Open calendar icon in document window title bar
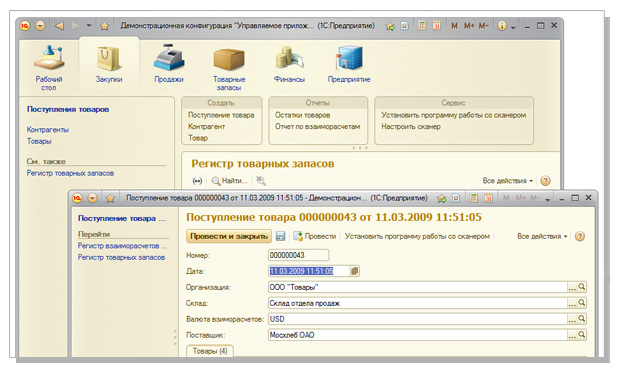 [x=488, y=198]
